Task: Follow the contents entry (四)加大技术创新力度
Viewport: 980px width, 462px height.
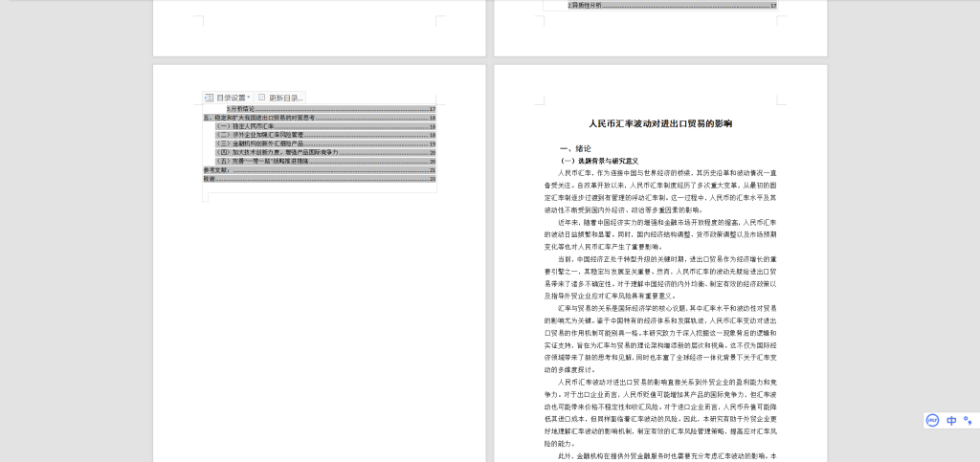Action: coord(325,152)
